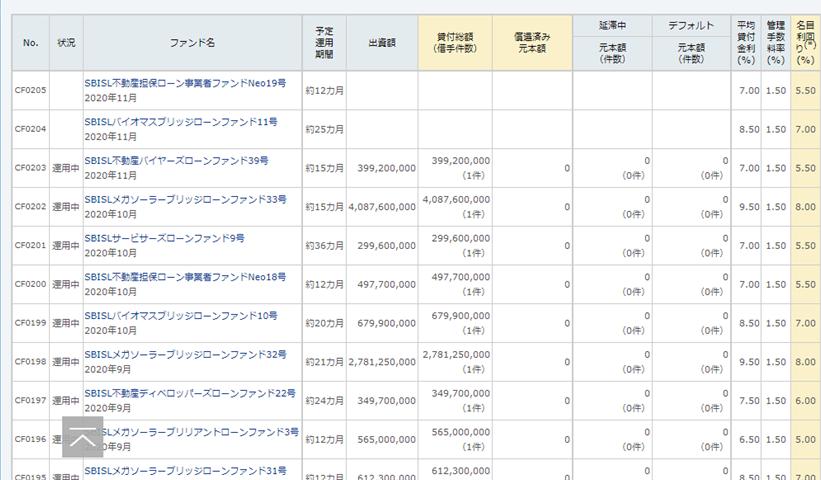Click the デフォルト header cell

pyautogui.click(x=691, y=26)
